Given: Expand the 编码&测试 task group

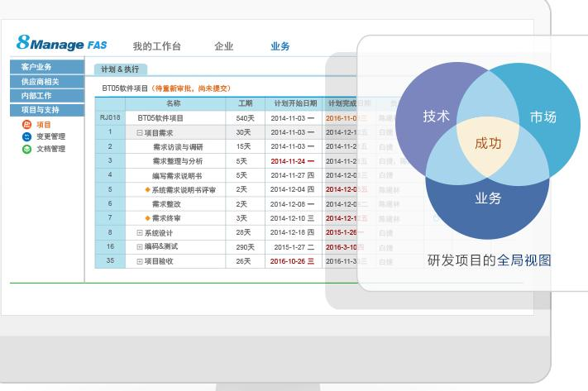Looking at the screenshot, I should (140, 247).
